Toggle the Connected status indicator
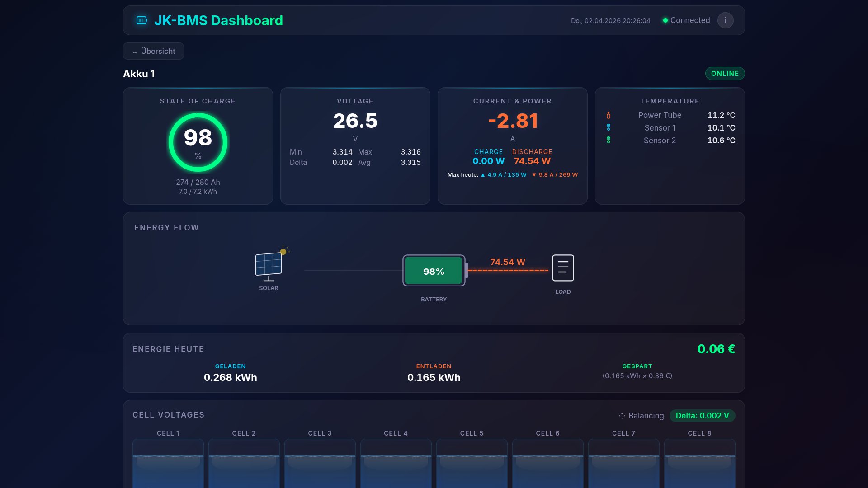The width and height of the screenshot is (868, 488). 685,20
